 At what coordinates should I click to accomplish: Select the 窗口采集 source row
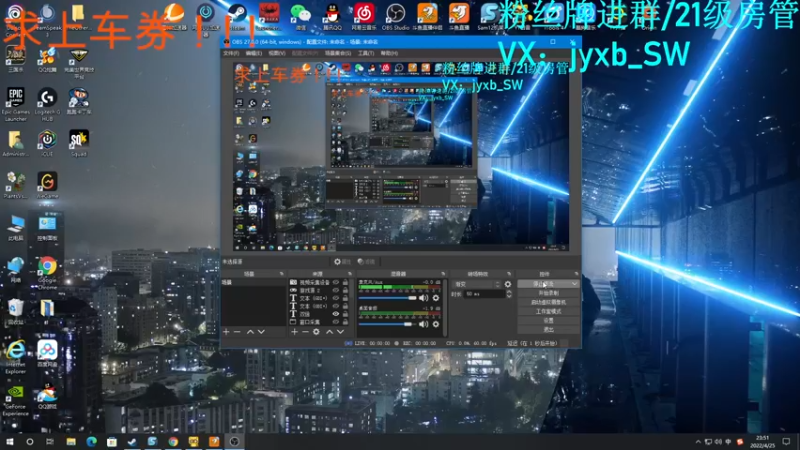coord(320,322)
